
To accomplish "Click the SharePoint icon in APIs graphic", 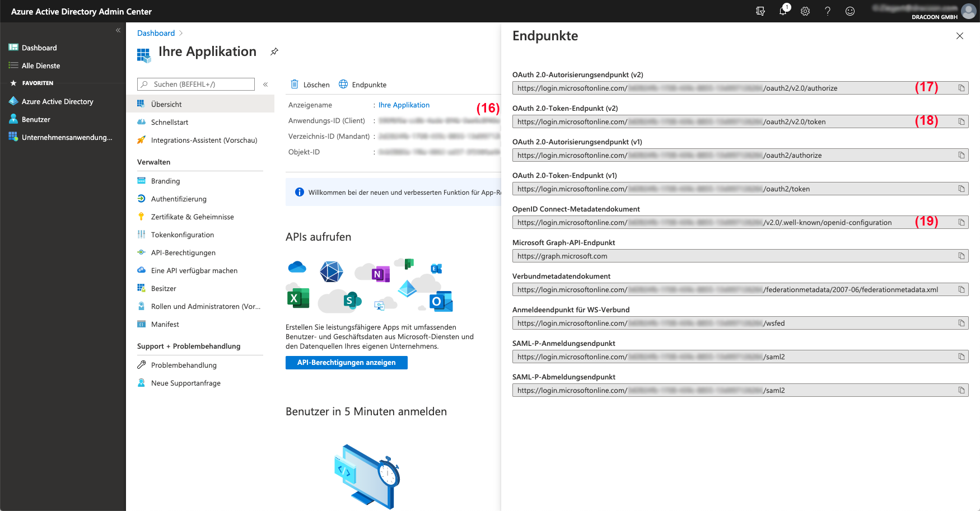I will tap(352, 301).
